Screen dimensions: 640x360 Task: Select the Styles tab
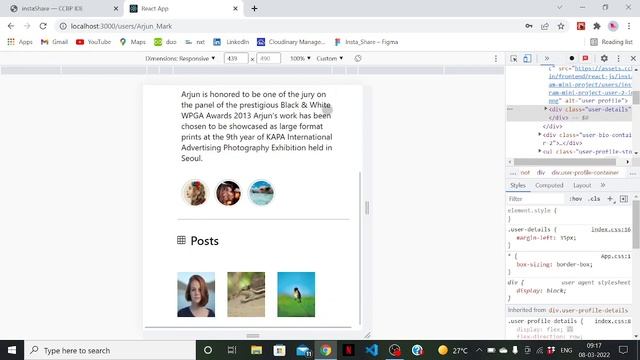click(x=518, y=185)
